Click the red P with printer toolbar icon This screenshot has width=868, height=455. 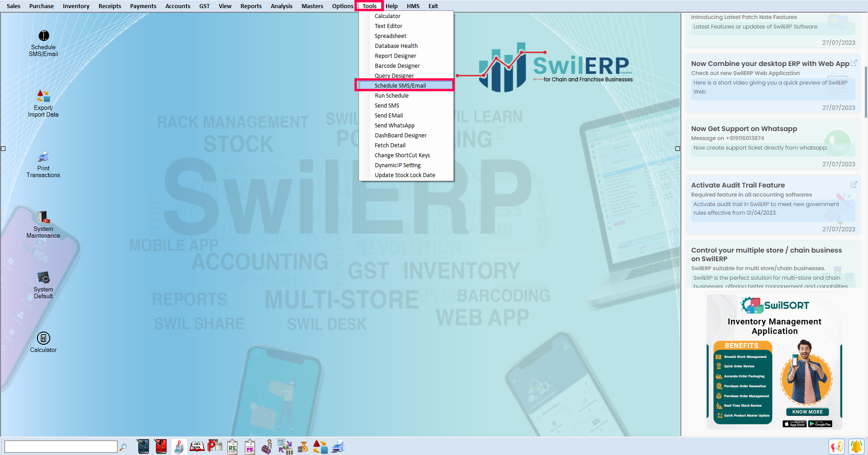(x=215, y=446)
